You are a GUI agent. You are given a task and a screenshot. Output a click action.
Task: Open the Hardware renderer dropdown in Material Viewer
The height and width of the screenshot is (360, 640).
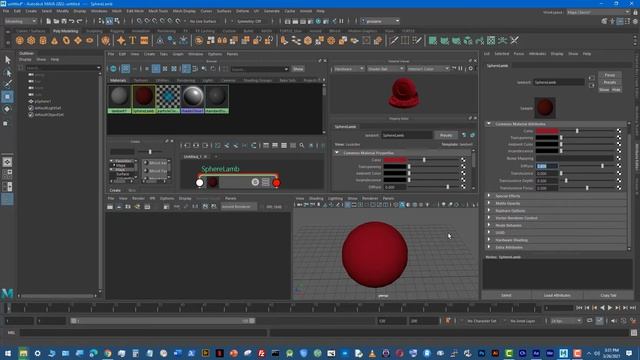coord(349,69)
